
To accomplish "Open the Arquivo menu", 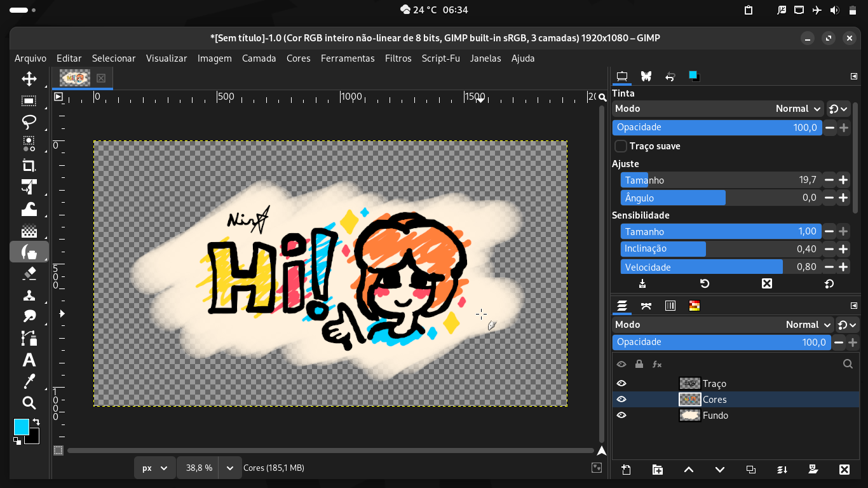I will [x=31, y=58].
